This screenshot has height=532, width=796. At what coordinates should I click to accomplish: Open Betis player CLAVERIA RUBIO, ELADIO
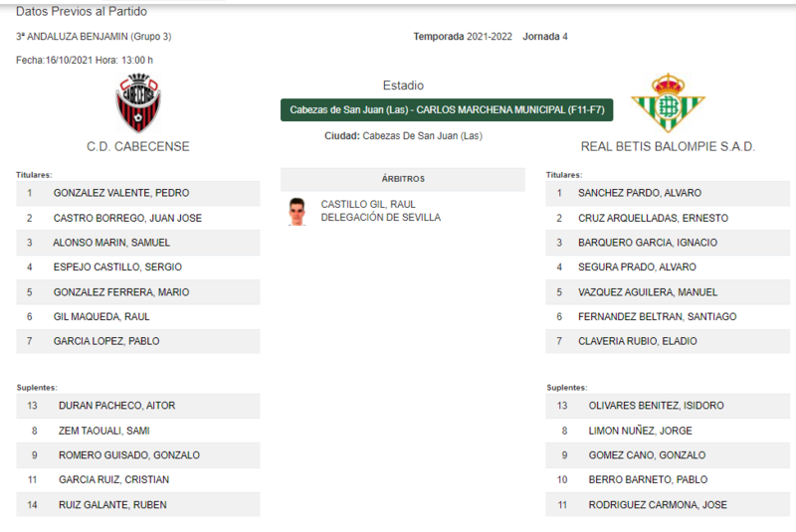[x=668, y=341]
